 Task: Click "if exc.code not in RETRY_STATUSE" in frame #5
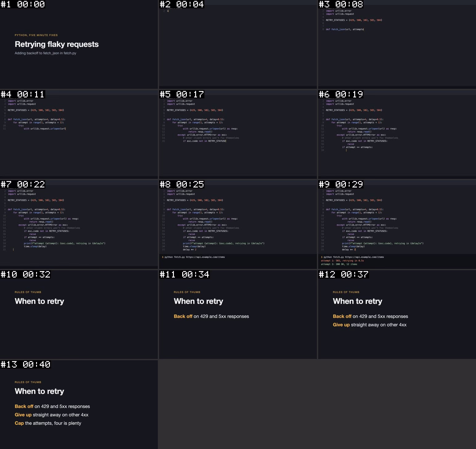204,141
